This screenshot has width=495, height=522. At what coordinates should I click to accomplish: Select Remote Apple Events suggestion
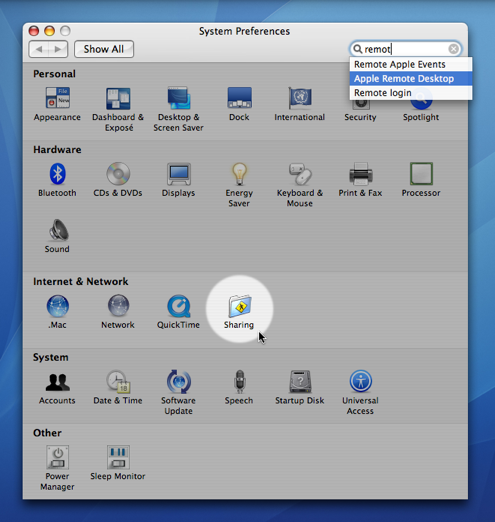tap(411, 64)
